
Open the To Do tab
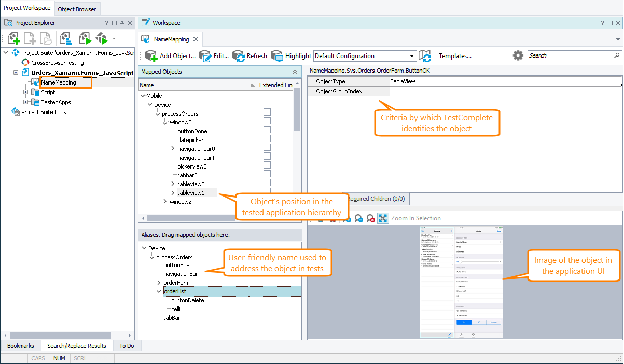[127, 346]
